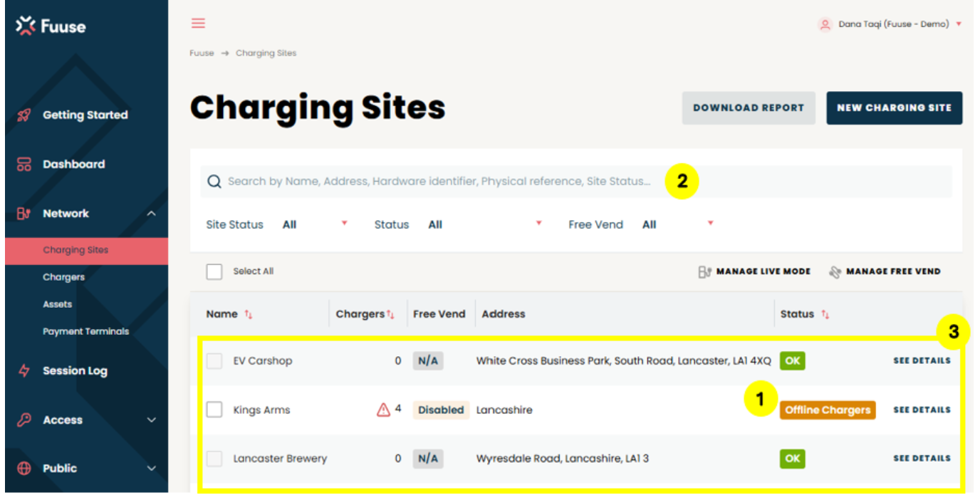Screen dimensions: 980x500
Task: Go to Dashboard in sidebar
Action: tap(74, 165)
